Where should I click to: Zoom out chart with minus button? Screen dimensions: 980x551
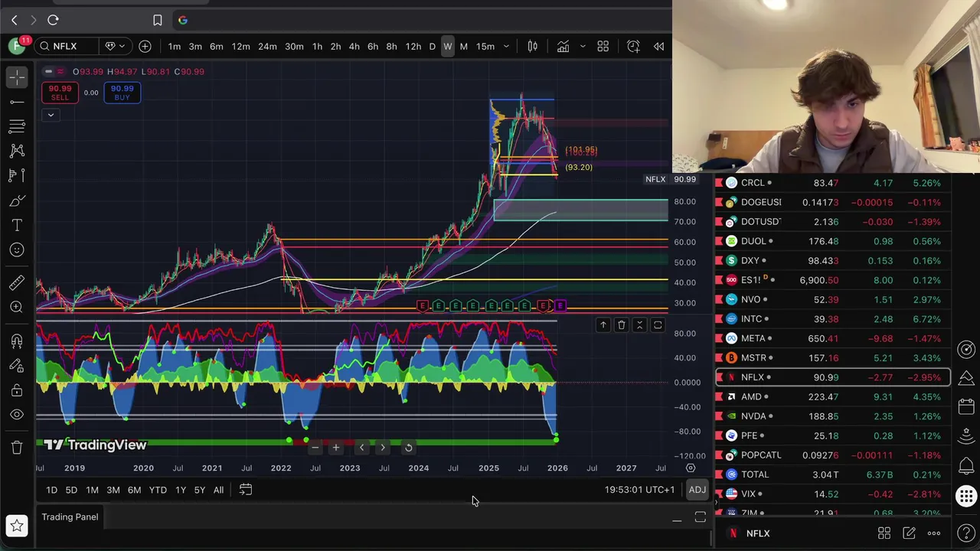point(315,448)
